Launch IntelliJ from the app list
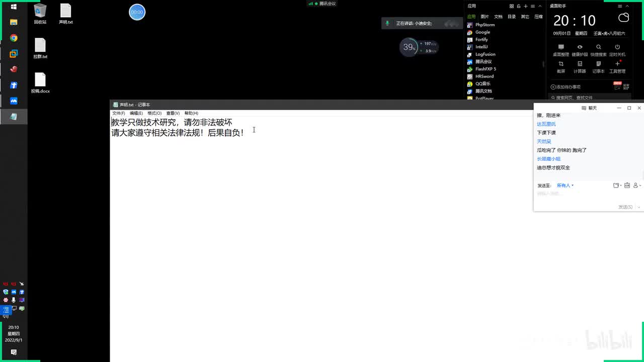This screenshot has width=644, height=362. pyautogui.click(x=477, y=47)
